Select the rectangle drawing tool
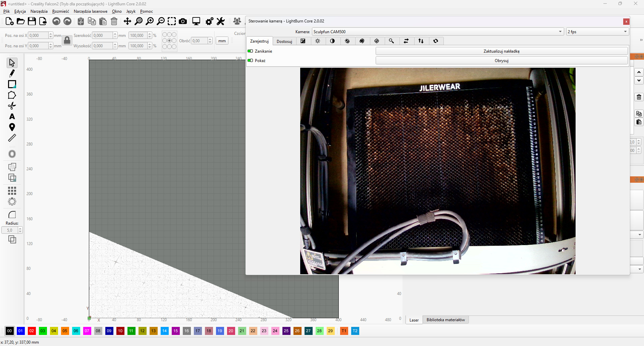Viewport: 644px width, 346px height. 12,84
